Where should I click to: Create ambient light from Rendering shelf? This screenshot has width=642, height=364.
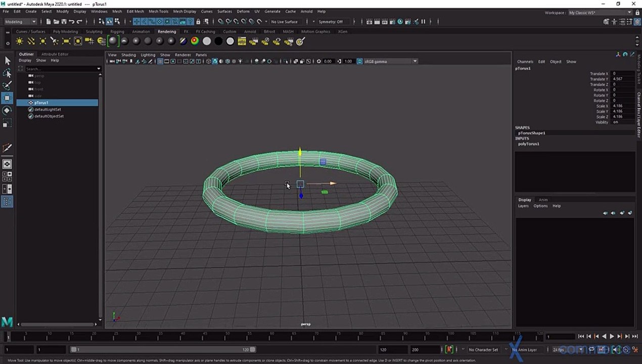(x=19, y=41)
